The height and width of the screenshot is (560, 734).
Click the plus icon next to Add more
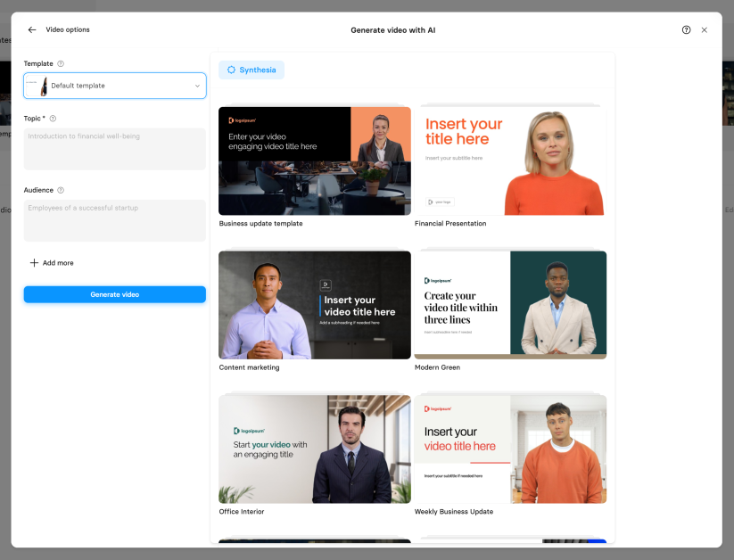tap(34, 263)
